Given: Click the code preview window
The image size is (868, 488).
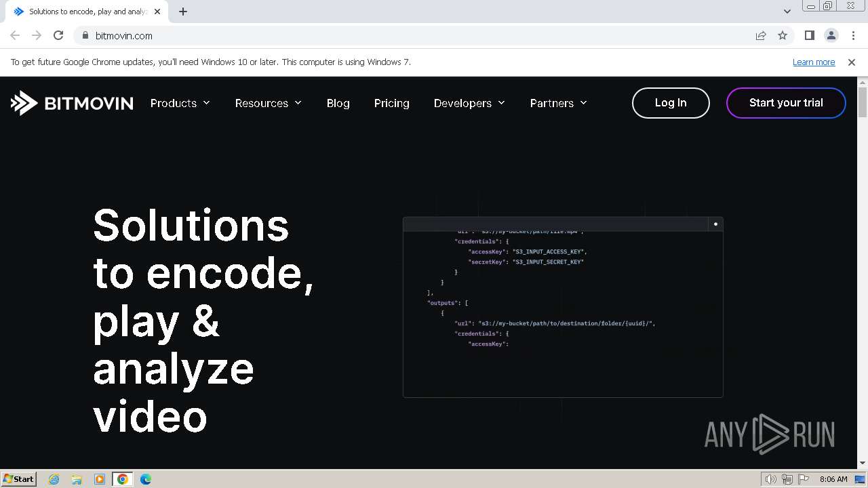Looking at the screenshot, I should 563,307.
